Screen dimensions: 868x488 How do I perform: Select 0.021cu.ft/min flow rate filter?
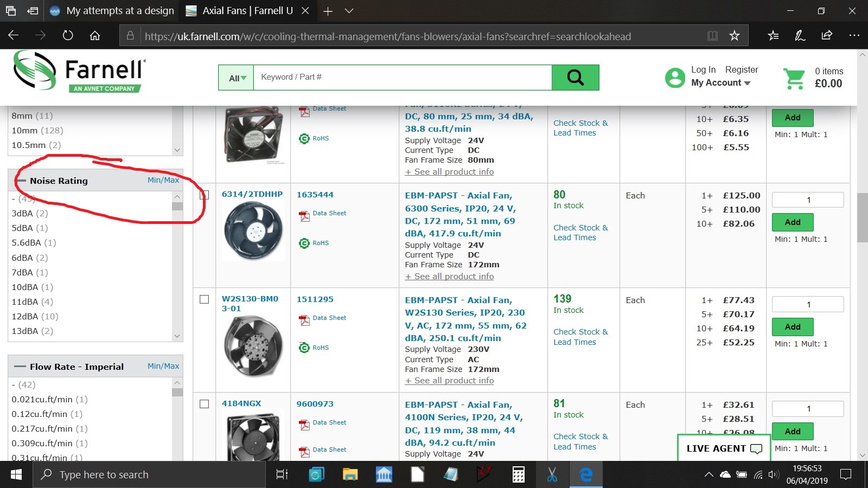[49, 400]
